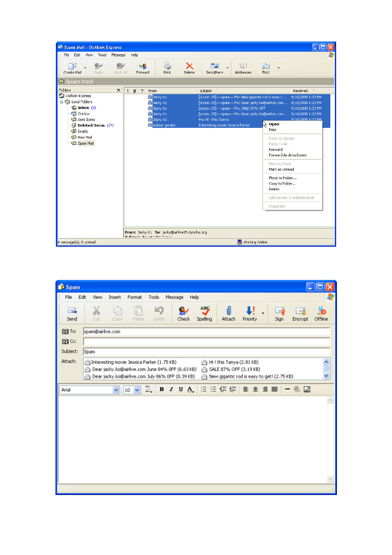This screenshot has height=555, width=392.
Task: Click the Encrypt message icon
Action: (x=300, y=311)
